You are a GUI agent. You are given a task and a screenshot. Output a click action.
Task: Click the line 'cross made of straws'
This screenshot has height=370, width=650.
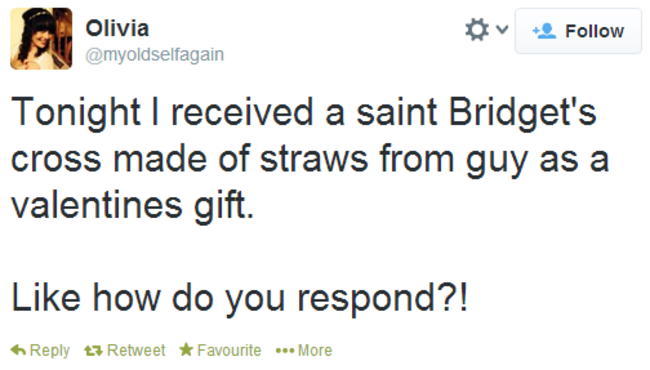(x=189, y=159)
